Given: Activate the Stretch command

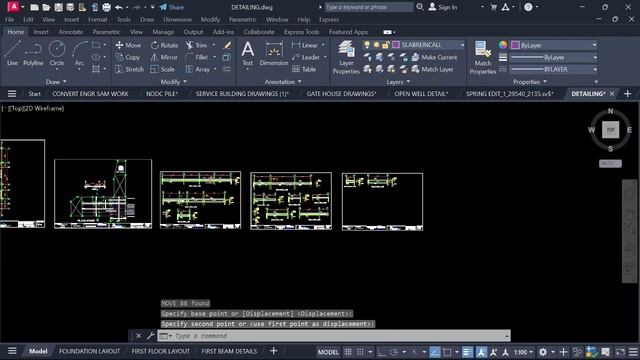Looking at the screenshot, I should (x=129, y=69).
